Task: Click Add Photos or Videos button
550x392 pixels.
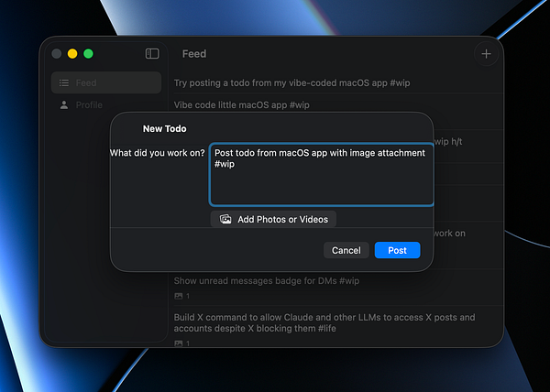Action: 273,219
